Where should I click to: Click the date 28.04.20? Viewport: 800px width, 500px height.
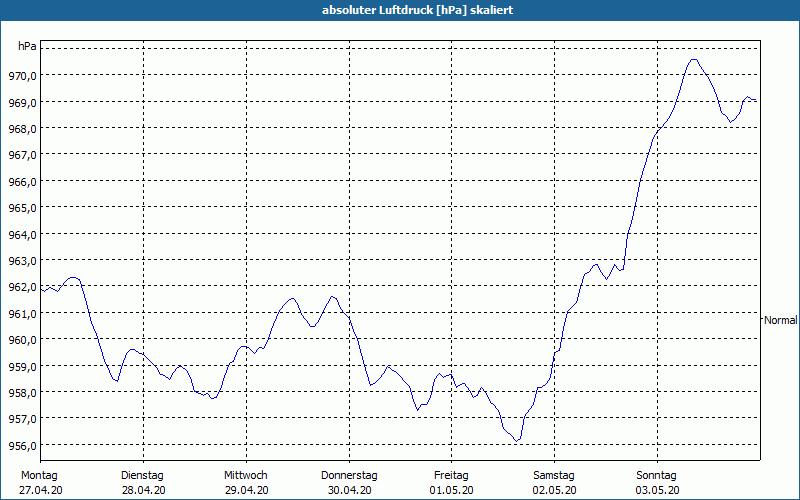pos(143,490)
